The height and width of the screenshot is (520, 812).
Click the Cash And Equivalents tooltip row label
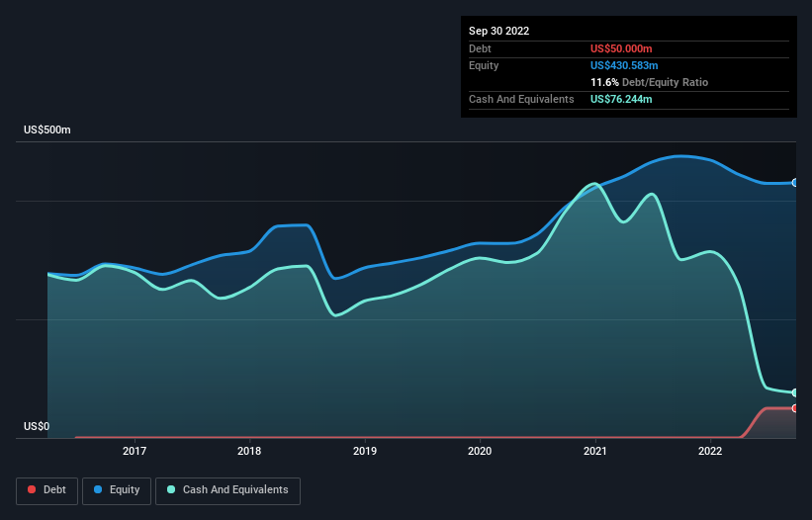521,99
